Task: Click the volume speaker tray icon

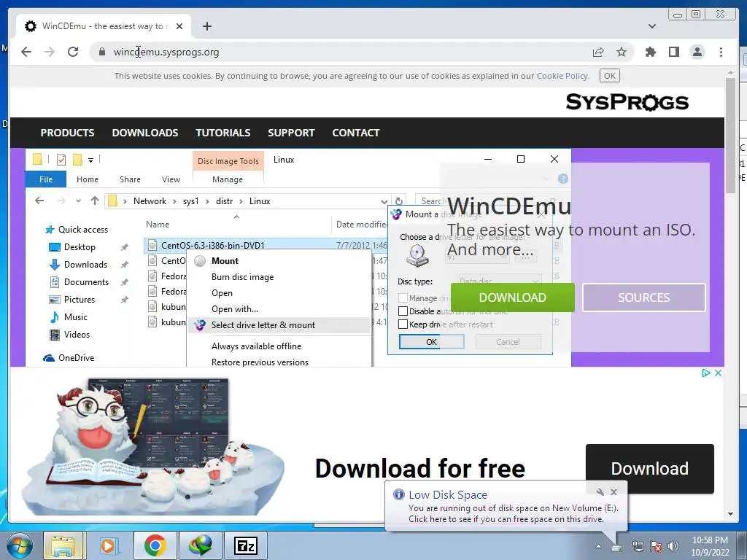Action: 673,546
